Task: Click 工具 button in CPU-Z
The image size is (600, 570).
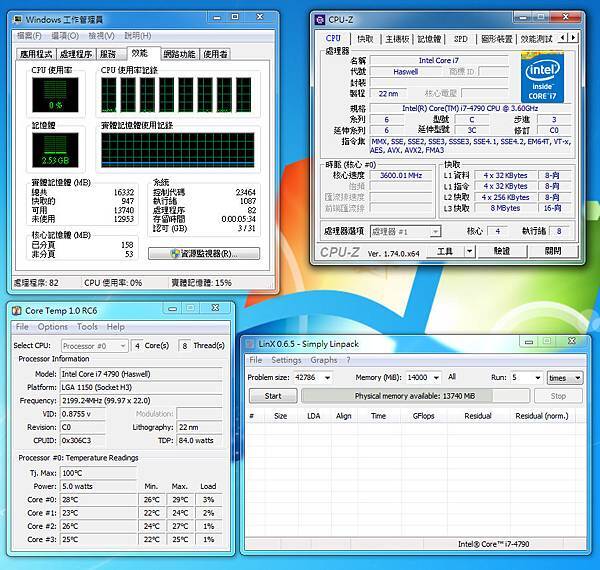Action: pyautogui.click(x=445, y=251)
